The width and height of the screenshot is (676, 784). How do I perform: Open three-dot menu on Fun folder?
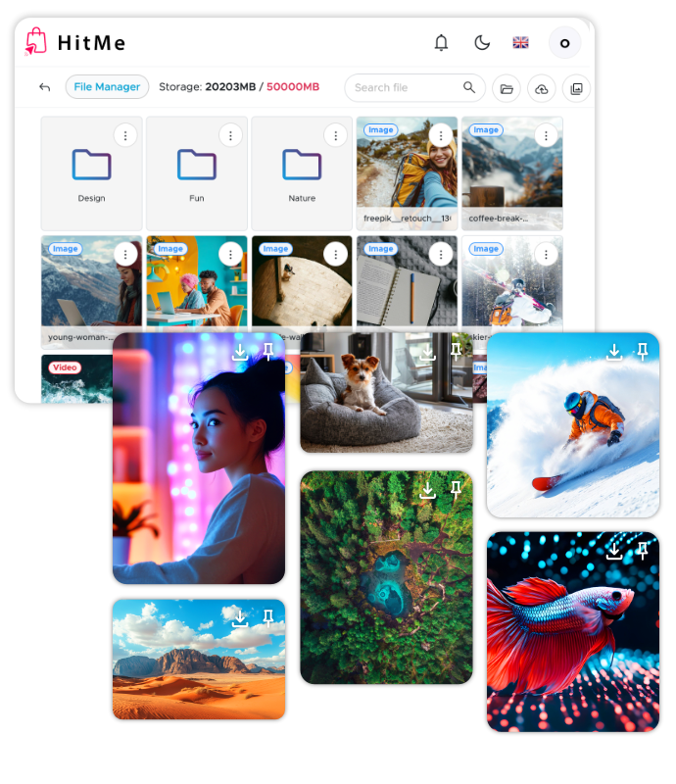(x=230, y=135)
